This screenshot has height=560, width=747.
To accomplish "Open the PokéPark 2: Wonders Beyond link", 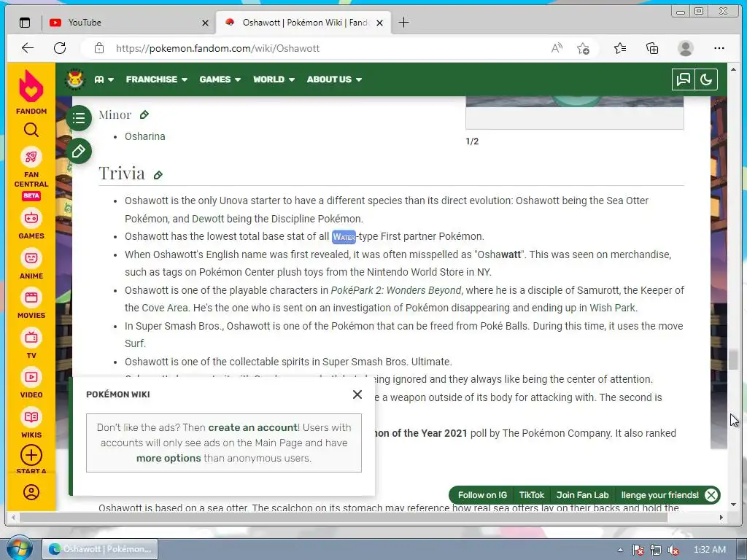I will [x=396, y=290].
